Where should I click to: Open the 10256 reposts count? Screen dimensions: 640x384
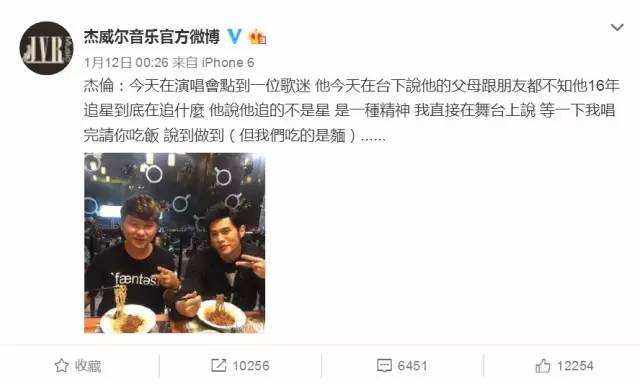pyautogui.click(x=251, y=366)
